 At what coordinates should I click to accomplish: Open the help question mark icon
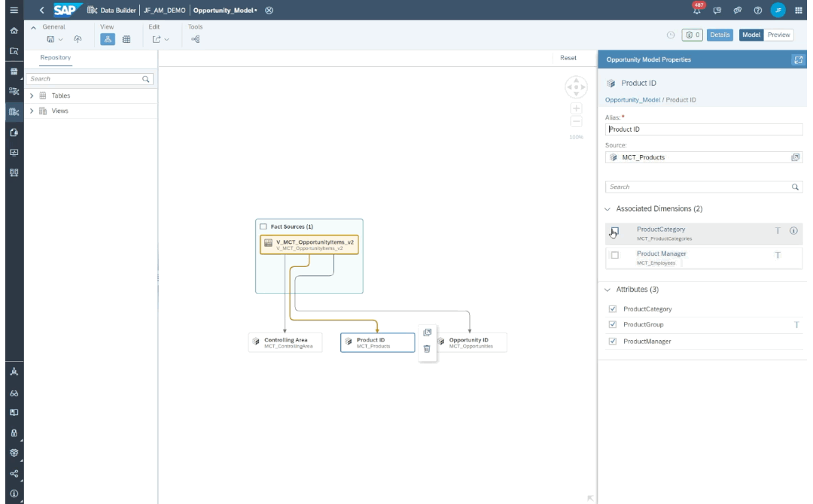point(757,10)
